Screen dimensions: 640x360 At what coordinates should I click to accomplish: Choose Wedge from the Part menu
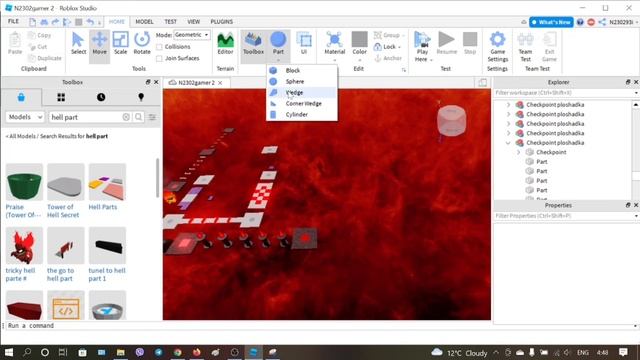pos(302,93)
